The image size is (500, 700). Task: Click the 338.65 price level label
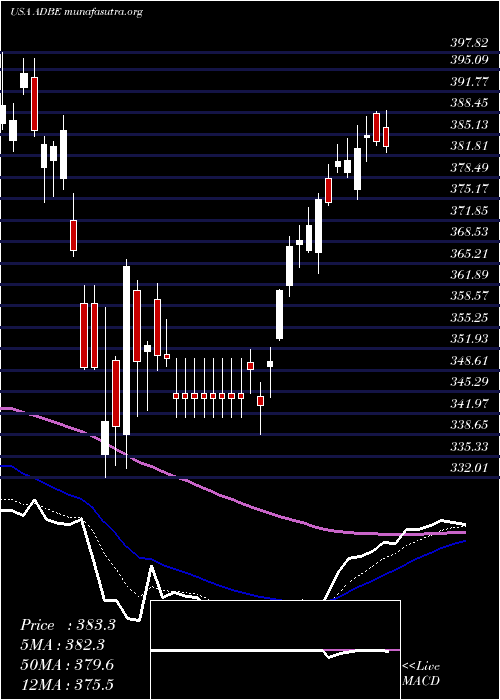[468, 425]
